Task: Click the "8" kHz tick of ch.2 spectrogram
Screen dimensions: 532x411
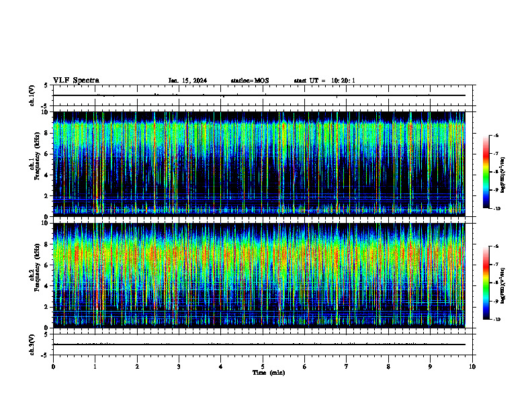Action: coord(47,244)
